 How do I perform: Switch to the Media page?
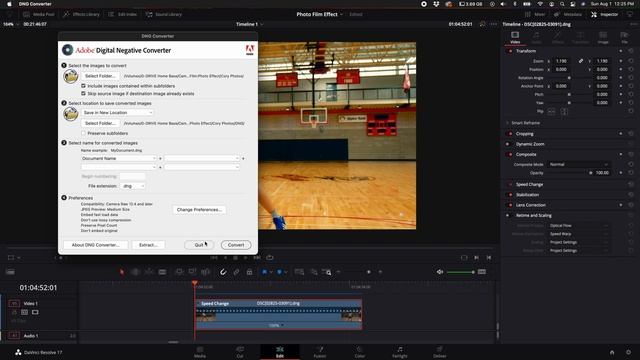[x=200, y=352]
